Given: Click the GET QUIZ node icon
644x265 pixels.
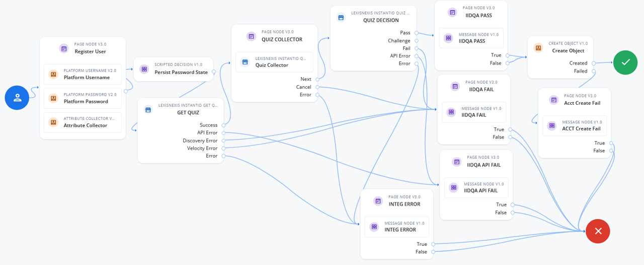Looking at the screenshot, I should [148, 109].
